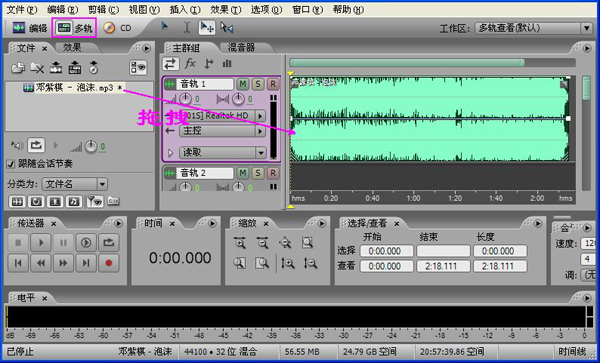This screenshot has width=600, height=363.
Task: Click the import file folder icon
Action: (18, 68)
